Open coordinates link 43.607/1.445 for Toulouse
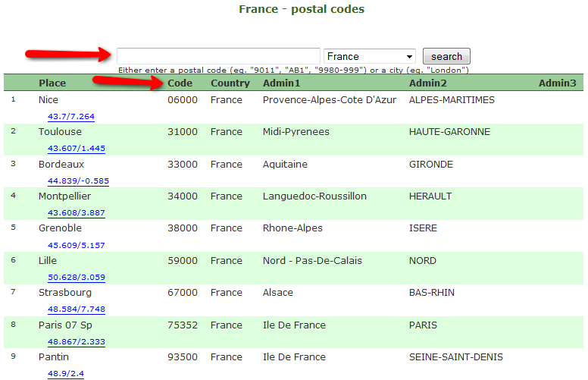Screen dimensions: 588x380 coord(76,149)
